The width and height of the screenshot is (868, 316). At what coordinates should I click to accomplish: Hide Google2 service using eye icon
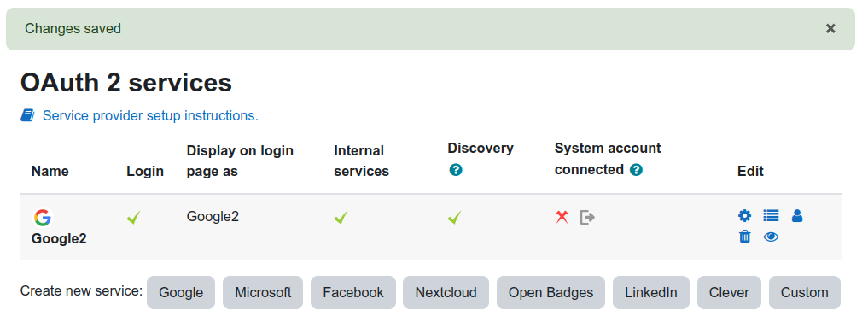[x=771, y=237]
